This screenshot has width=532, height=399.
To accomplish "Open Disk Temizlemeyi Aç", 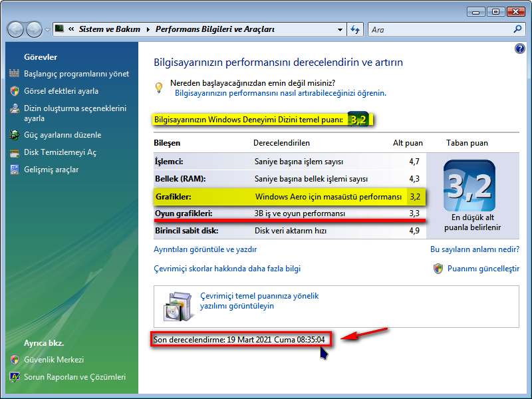I will pos(60,152).
